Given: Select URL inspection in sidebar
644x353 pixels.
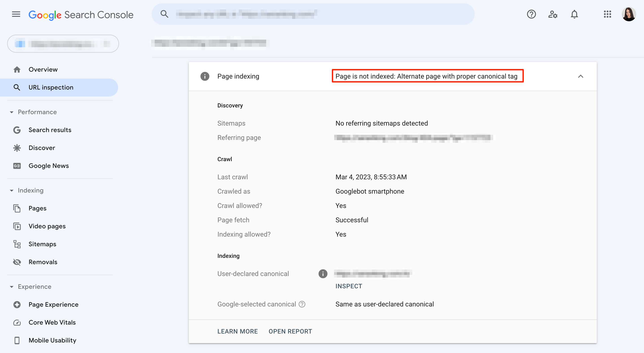Looking at the screenshot, I should click(59, 88).
